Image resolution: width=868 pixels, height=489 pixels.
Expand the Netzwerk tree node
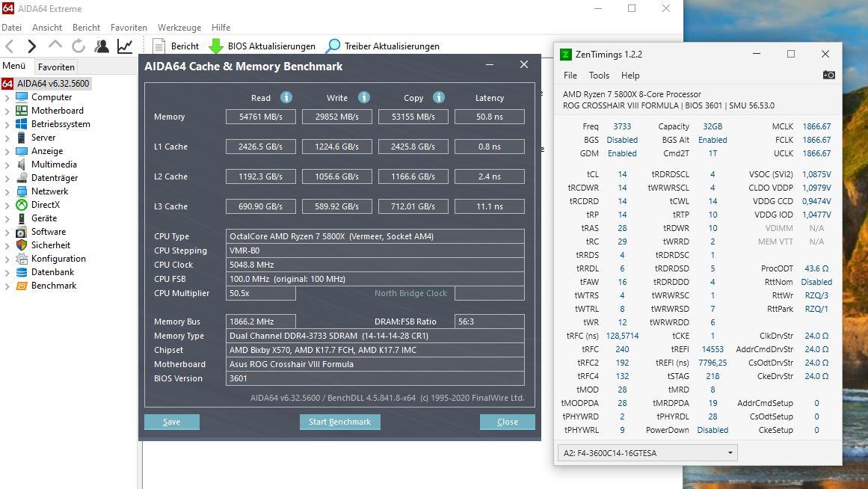(x=7, y=191)
